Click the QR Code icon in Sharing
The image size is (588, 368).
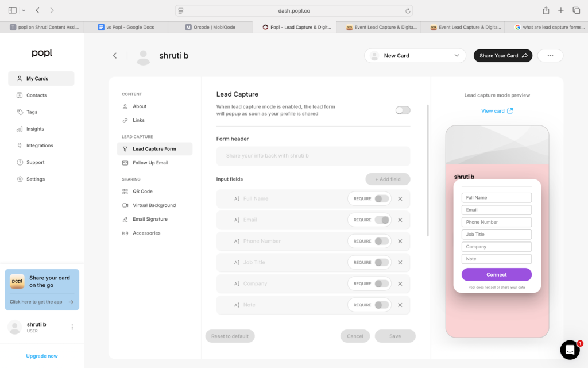pyautogui.click(x=126, y=191)
